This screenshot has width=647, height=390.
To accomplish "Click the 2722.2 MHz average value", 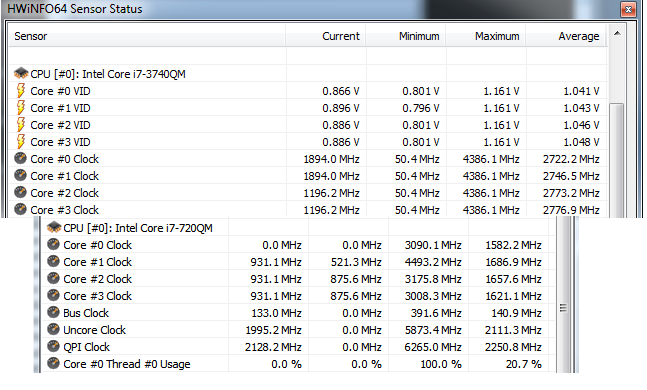I will [x=571, y=159].
